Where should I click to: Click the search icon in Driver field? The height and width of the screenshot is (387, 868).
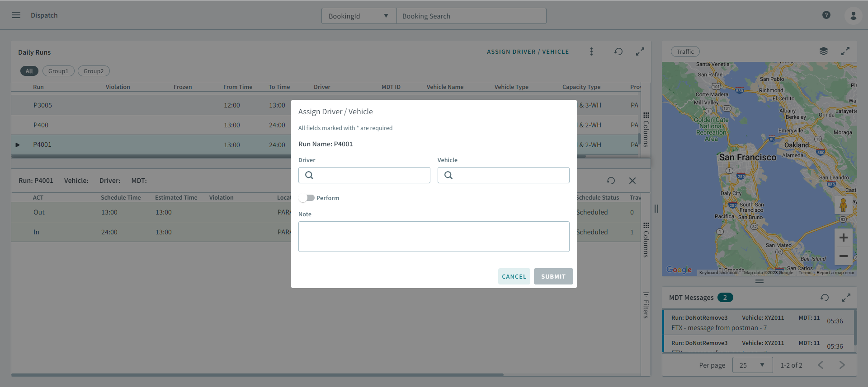pos(309,175)
